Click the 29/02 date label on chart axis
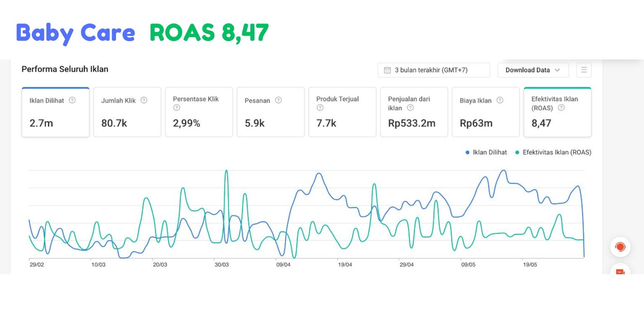 point(36,265)
